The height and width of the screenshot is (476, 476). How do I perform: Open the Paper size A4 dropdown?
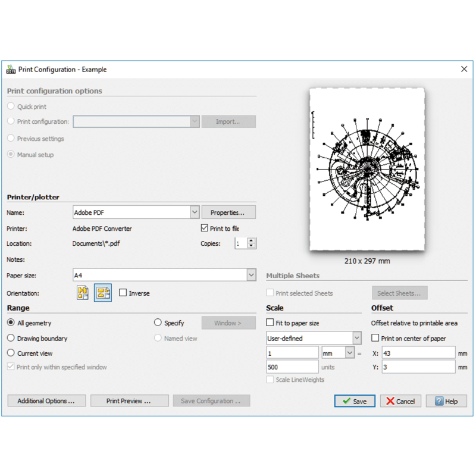point(251,275)
